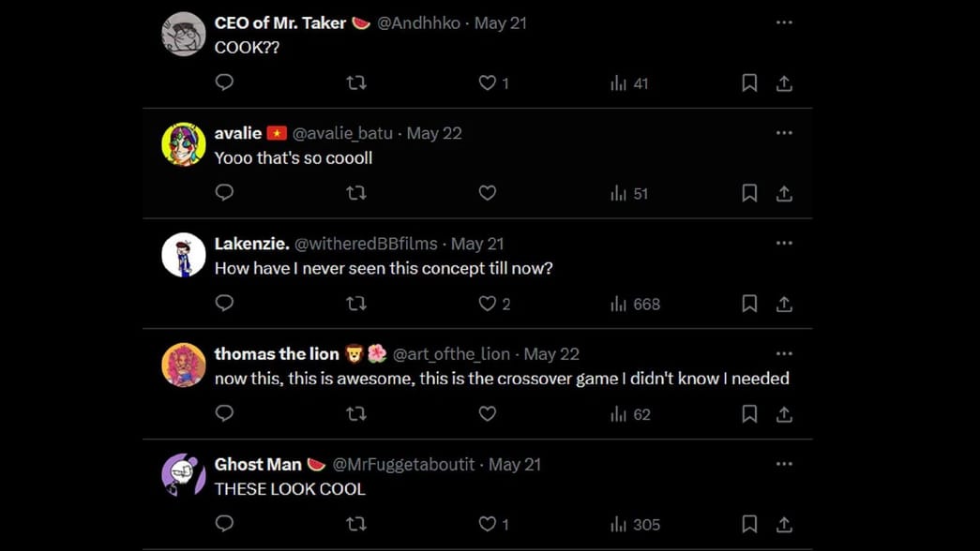
Task: Click avalie's profile avatar
Action: (183, 144)
